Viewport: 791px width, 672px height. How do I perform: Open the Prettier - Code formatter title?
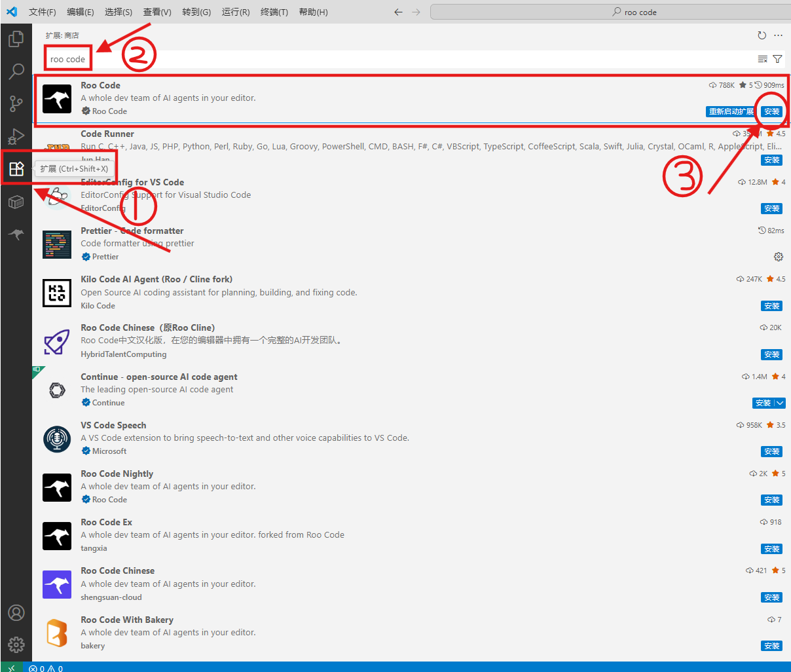pyautogui.click(x=132, y=231)
